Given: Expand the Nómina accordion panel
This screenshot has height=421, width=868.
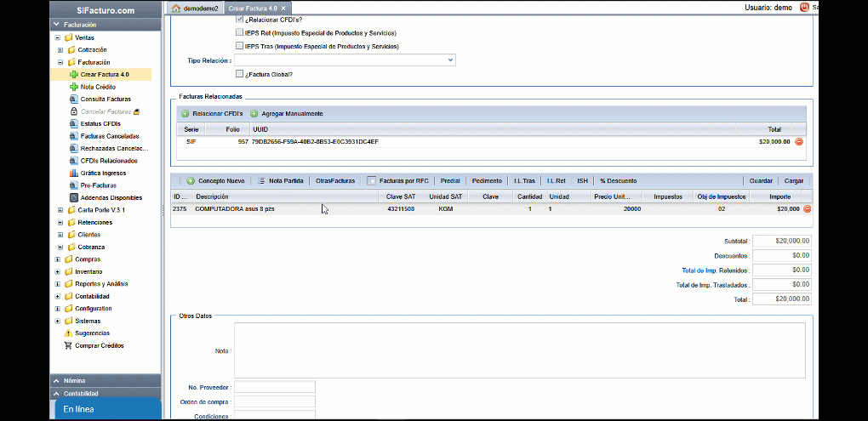Looking at the screenshot, I should (105, 381).
